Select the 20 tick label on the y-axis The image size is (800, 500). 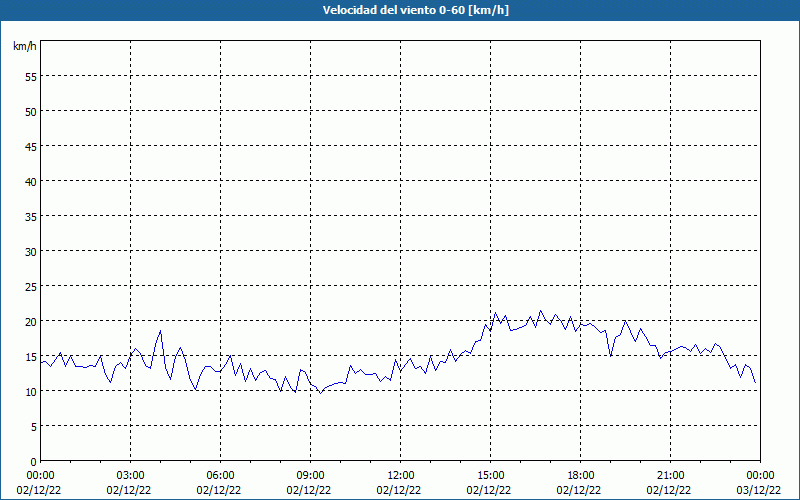click(30, 321)
